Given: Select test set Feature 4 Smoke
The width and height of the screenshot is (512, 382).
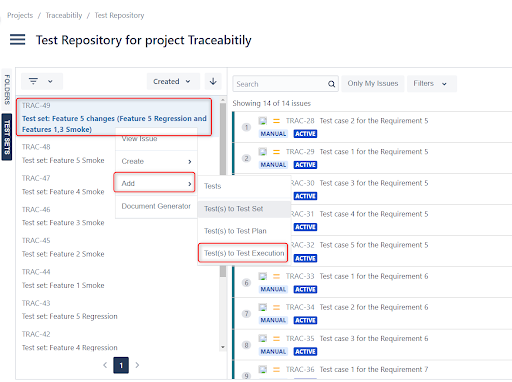Looking at the screenshot, I should click(x=63, y=192).
